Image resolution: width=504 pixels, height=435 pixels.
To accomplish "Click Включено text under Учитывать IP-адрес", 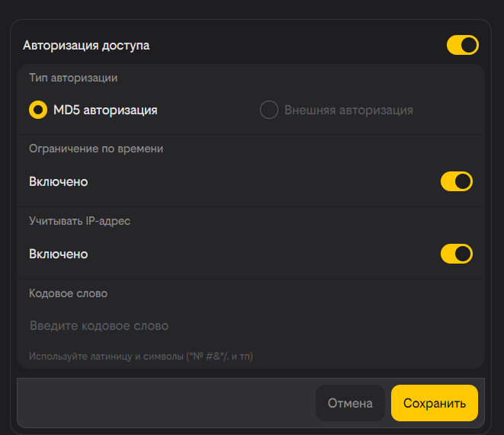I will click(59, 254).
